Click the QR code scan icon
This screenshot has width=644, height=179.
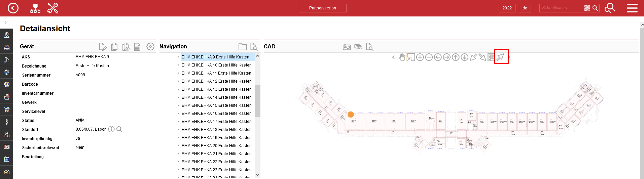point(587,8)
